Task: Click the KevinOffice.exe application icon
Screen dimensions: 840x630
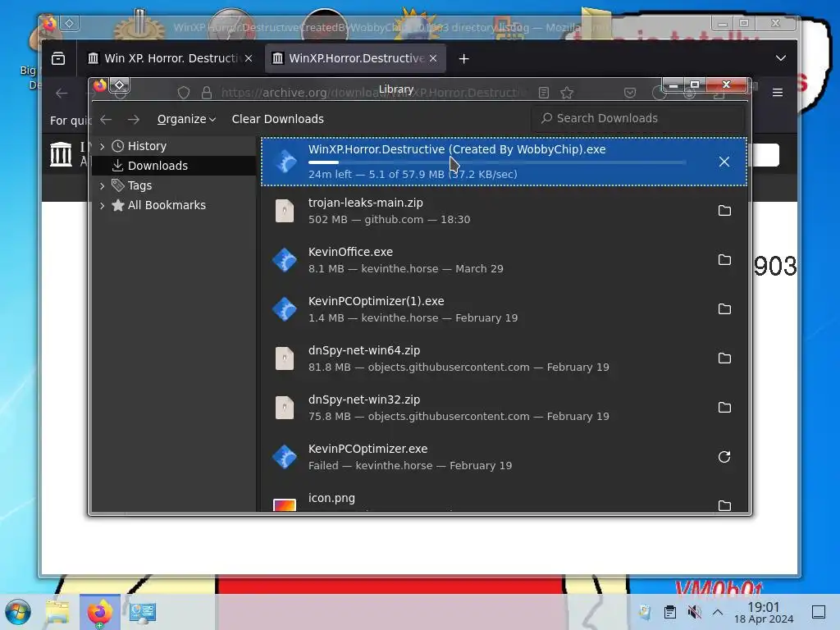Action: 285,260
